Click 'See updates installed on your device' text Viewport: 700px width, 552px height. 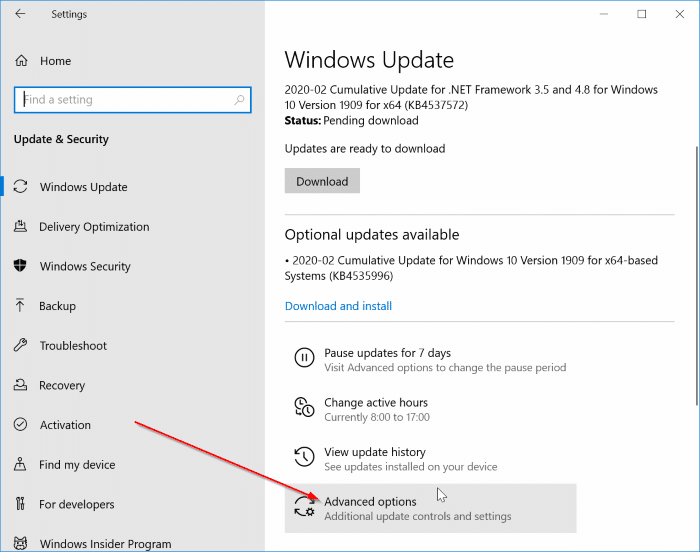411,467
